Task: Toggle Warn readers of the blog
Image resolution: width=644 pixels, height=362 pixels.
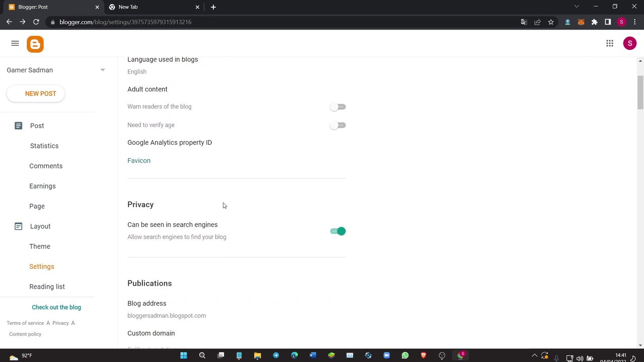Action: tap(338, 107)
